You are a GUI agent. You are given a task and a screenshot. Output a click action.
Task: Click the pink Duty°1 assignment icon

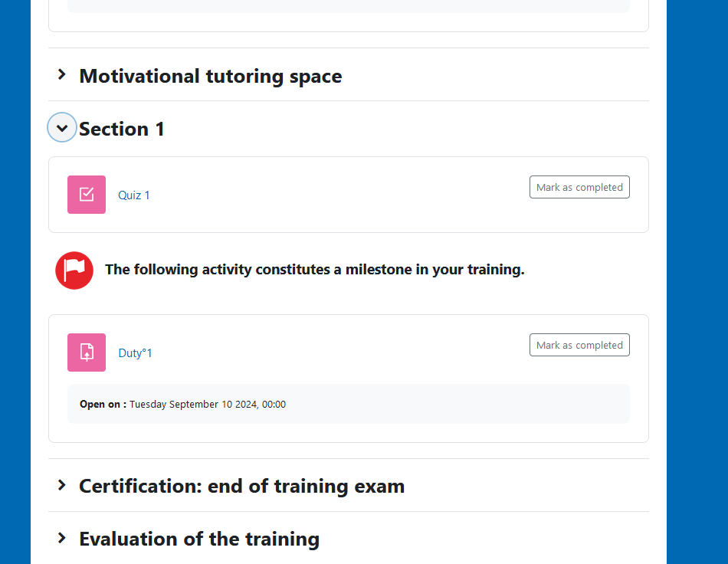click(x=87, y=352)
